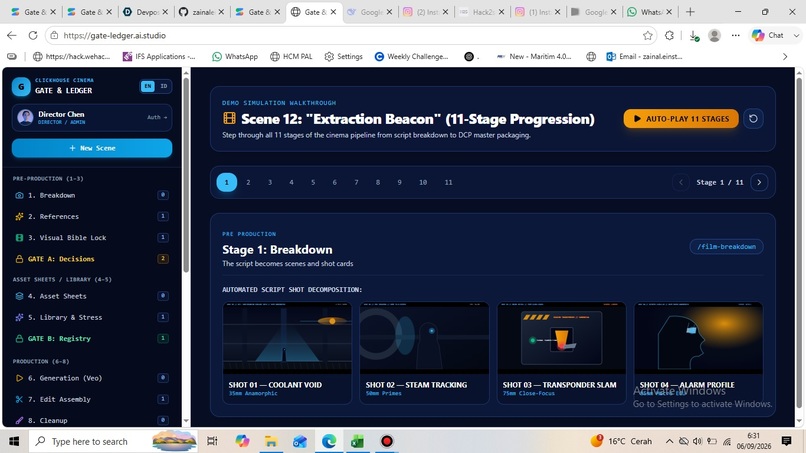Screen dimensions: 806x453
Task: Click the Visual Bible Lock icon
Action: 19,238
